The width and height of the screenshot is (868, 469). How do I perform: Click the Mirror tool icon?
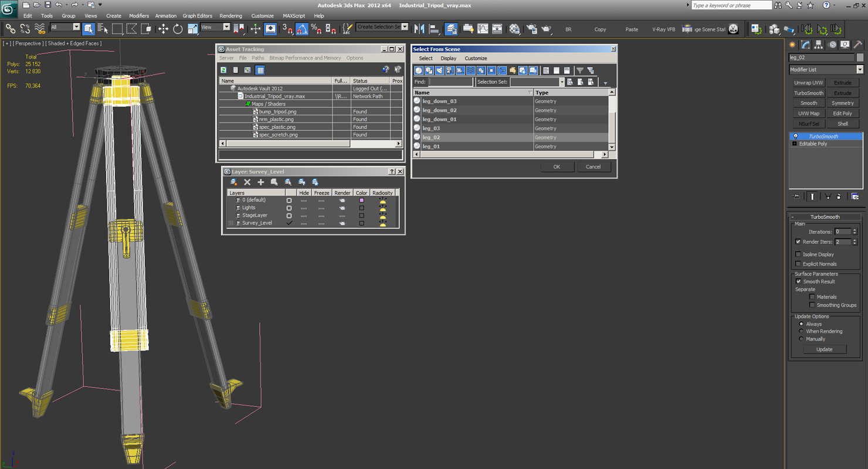tap(419, 28)
